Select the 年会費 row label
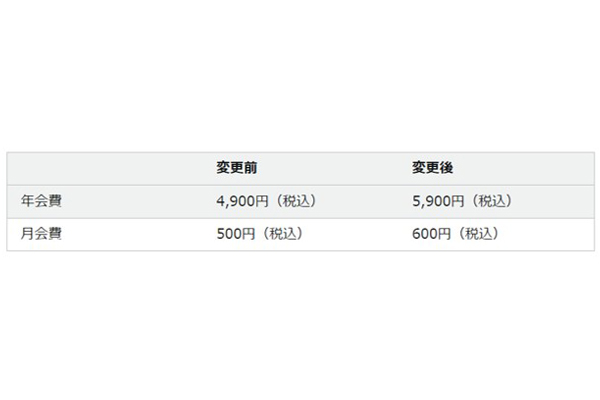600x400 pixels. [42, 201]
